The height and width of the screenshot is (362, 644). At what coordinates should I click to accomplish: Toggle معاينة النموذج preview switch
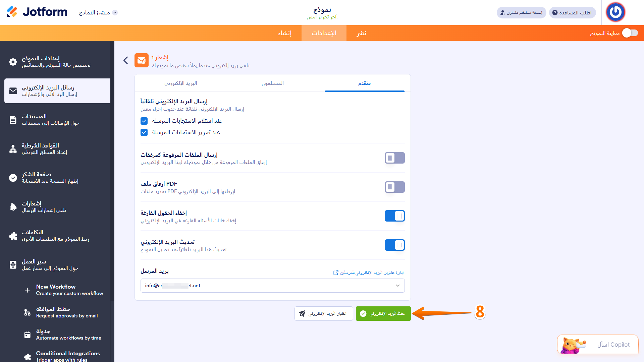[630, 33]
